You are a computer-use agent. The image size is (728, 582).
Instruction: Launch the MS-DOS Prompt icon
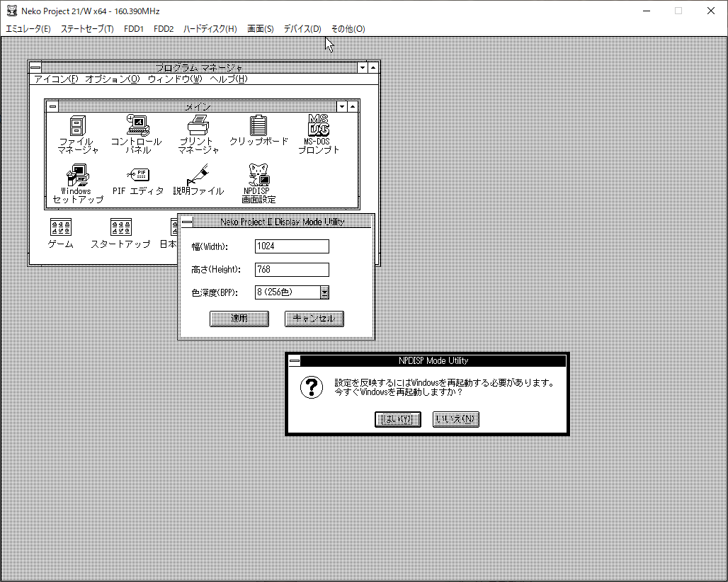pos(319,125)
